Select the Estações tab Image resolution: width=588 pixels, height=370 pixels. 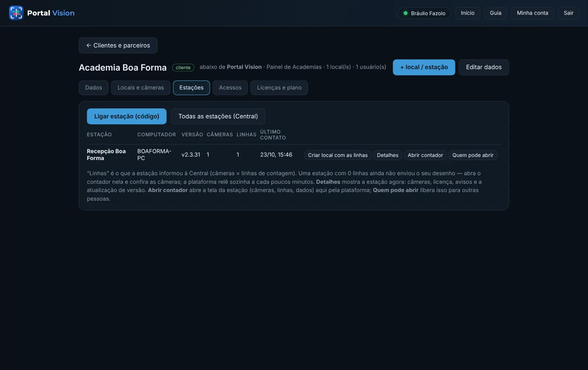tap(191, 88)
